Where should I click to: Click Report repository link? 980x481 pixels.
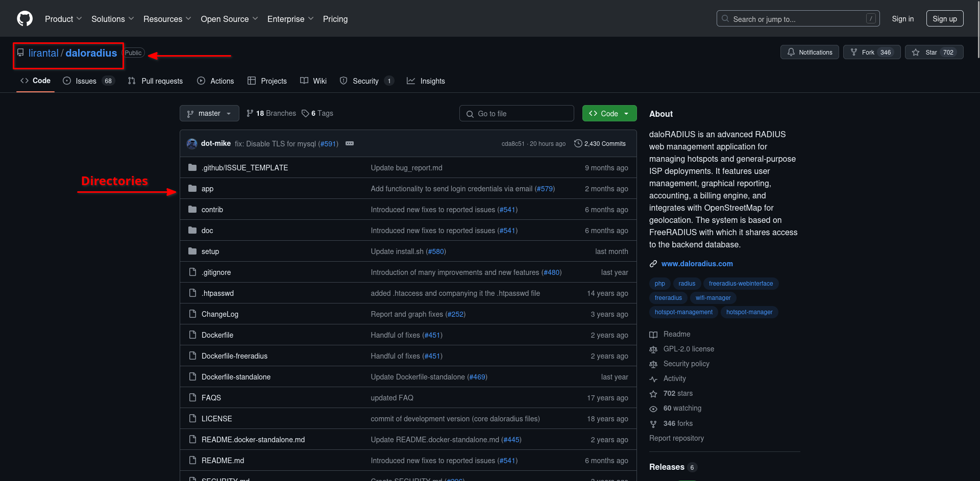tap(676, 438)
